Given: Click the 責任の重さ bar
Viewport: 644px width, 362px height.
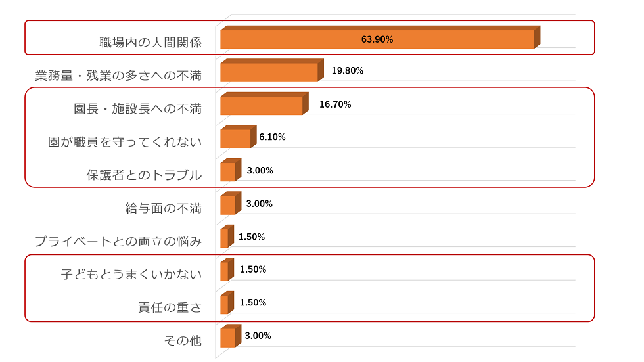Looking at the screenshot, I should tap(225, 304).
